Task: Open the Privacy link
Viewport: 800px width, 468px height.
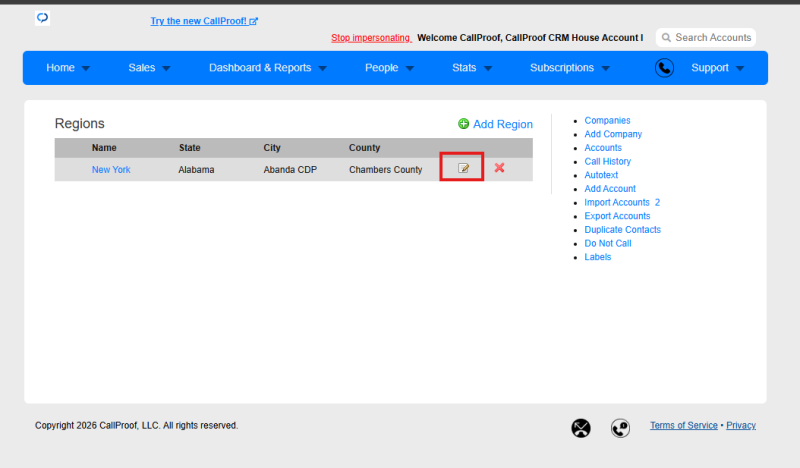Action: [741, 425]
